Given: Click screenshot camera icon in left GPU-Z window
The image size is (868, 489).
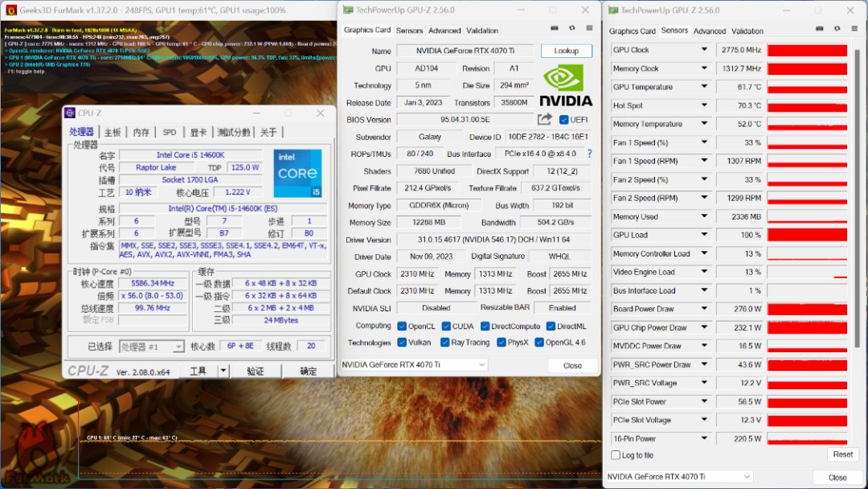Looking at the screenshot, I should point(554,28).
